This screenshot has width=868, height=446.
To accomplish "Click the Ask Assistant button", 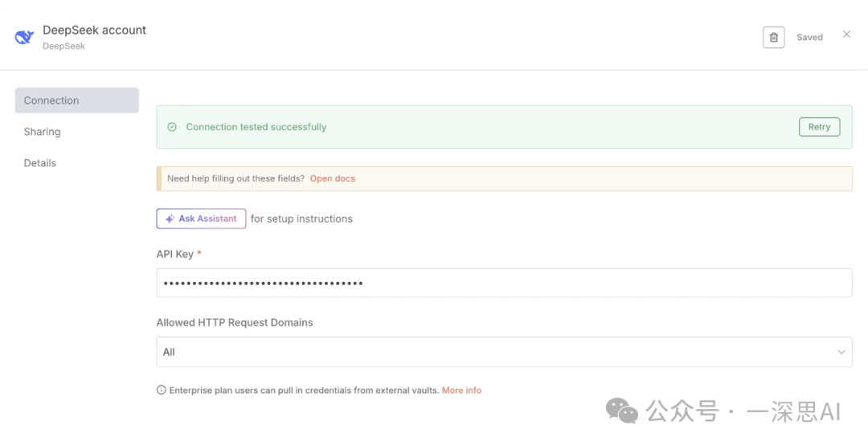I will (x=201, y=219).
